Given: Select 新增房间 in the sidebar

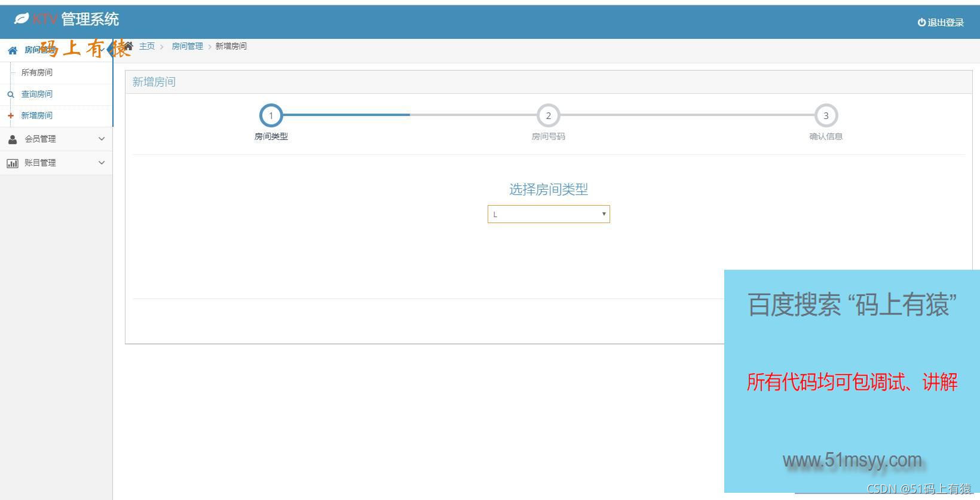Looking at the screenshot, I should point(37,115).
